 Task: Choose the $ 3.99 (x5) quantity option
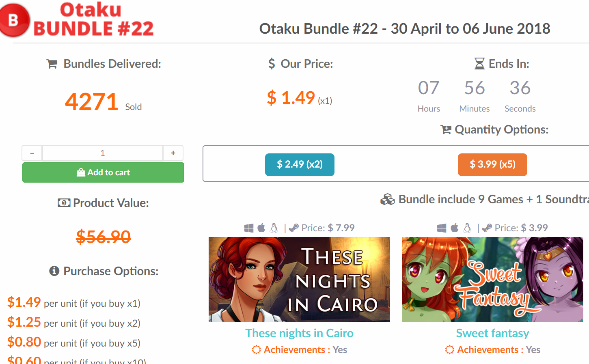(492, 164)
